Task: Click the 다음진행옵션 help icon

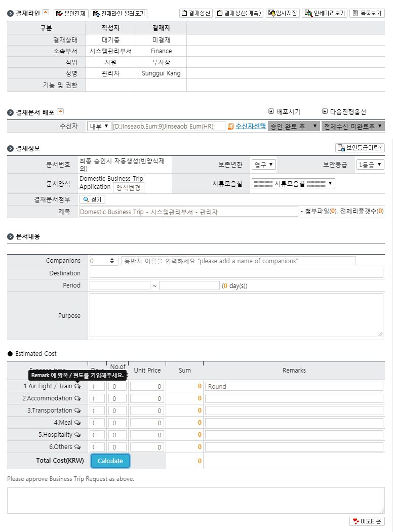Action: (325, 111)
